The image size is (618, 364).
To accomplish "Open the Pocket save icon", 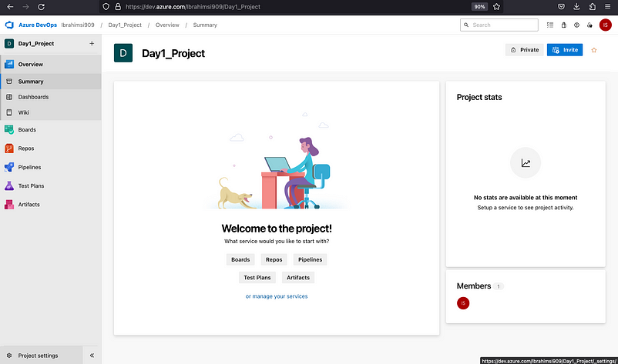I will point(561,7).
